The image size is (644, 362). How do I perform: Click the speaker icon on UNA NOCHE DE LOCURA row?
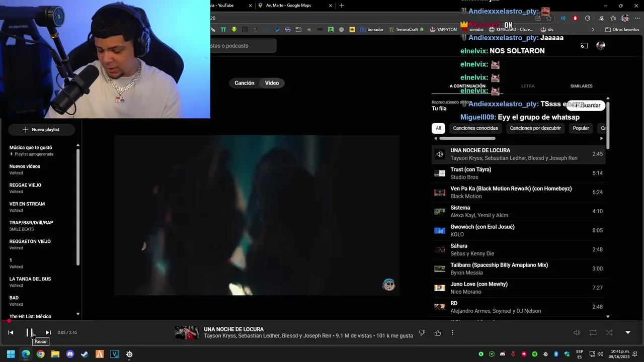[x=440, y=154]
